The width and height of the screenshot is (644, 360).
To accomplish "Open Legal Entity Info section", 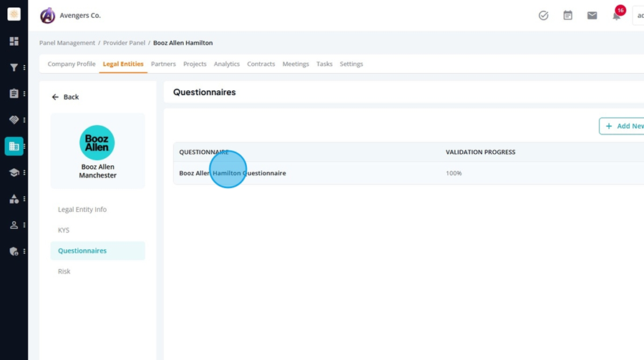I will tap(82, 210).
